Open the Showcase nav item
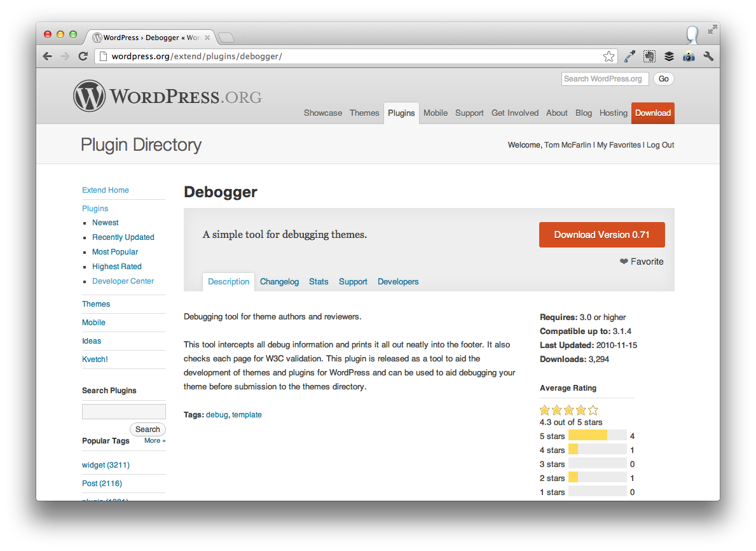 coord(322,113)
